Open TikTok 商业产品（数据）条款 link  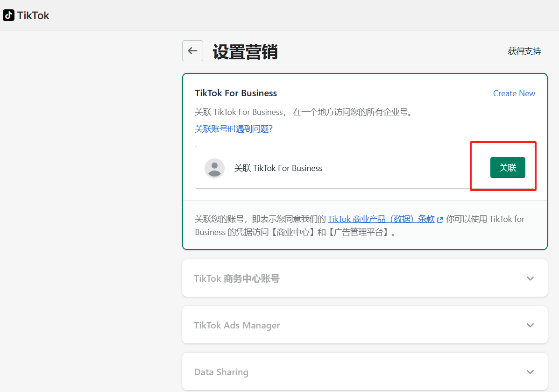click(381, 219)
